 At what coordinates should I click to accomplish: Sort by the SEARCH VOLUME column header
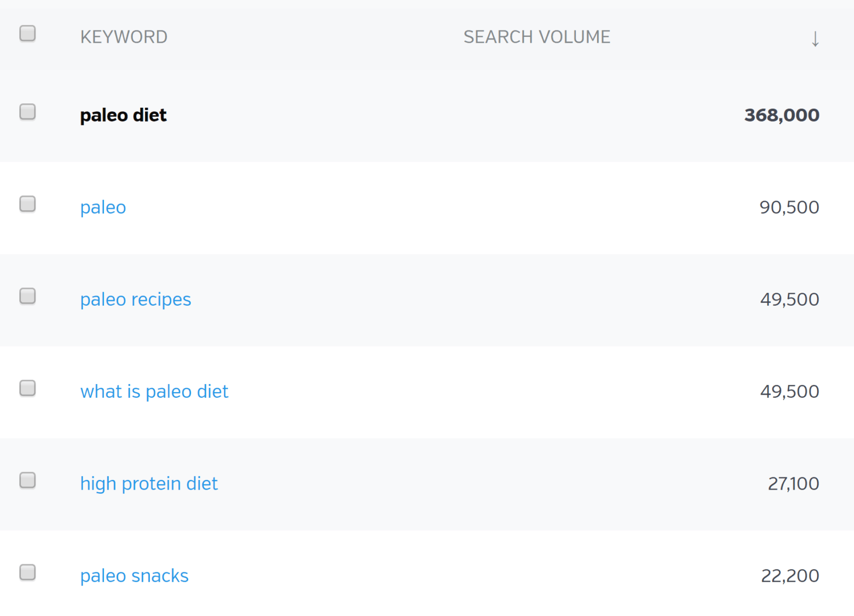click(x=536, y=37)
